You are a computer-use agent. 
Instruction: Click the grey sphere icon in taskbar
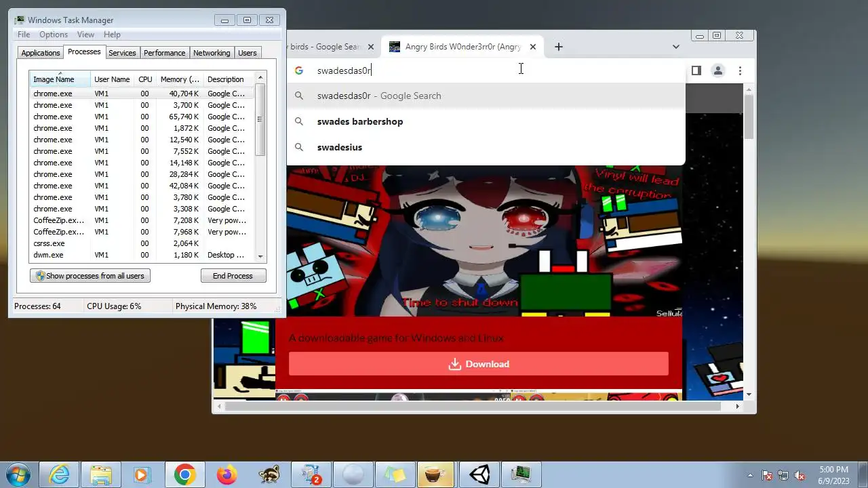tap(353, 474)
